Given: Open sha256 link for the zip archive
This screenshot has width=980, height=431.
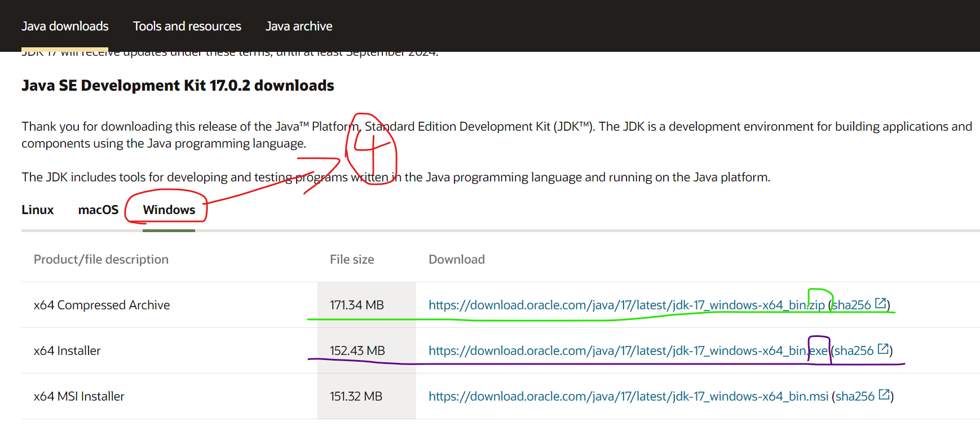Looking at the screenshot, I should point(852,305).
